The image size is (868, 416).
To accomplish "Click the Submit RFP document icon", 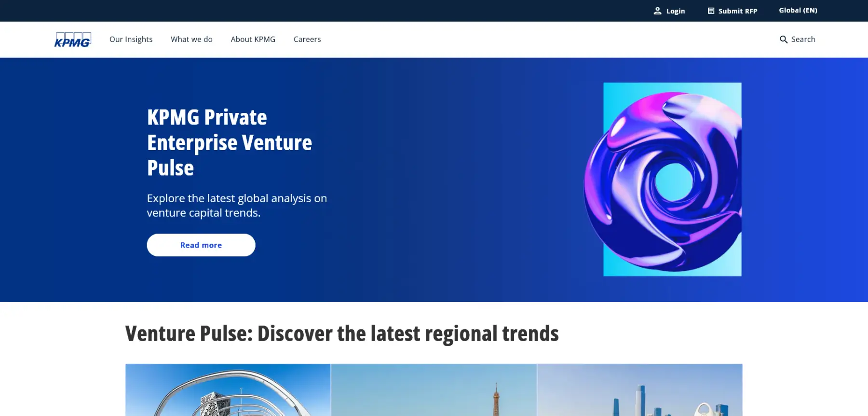I will click(x=711, y=11).
